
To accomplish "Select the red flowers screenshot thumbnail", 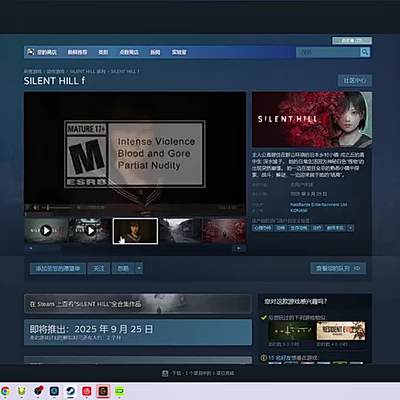I will [224, 231].
